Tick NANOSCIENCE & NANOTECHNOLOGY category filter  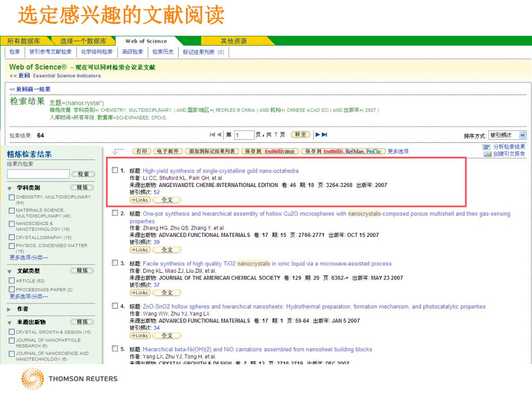click(12, 224)
